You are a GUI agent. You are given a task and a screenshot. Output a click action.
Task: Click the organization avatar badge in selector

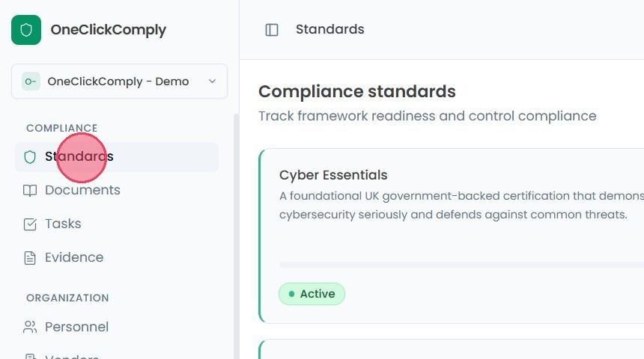pyautogui.click(x=31, y=82)
